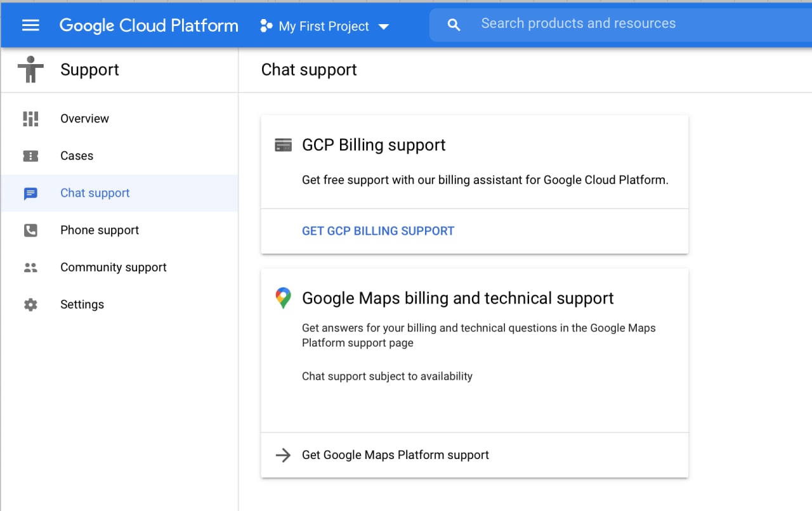This screenshot has height=511, width=812.
Task: Click the GCP Billing support card heading
Action: (374, 145)
